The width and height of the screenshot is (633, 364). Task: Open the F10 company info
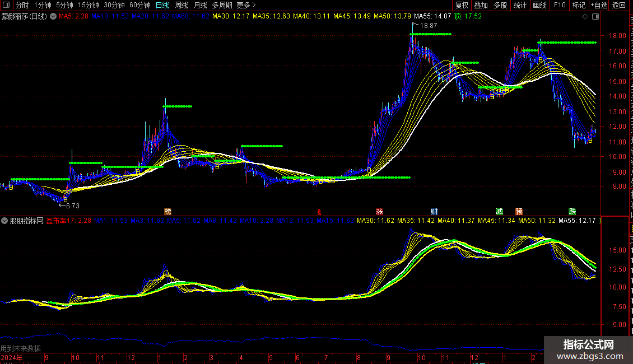pyautogui.click(x=560, y=5)
